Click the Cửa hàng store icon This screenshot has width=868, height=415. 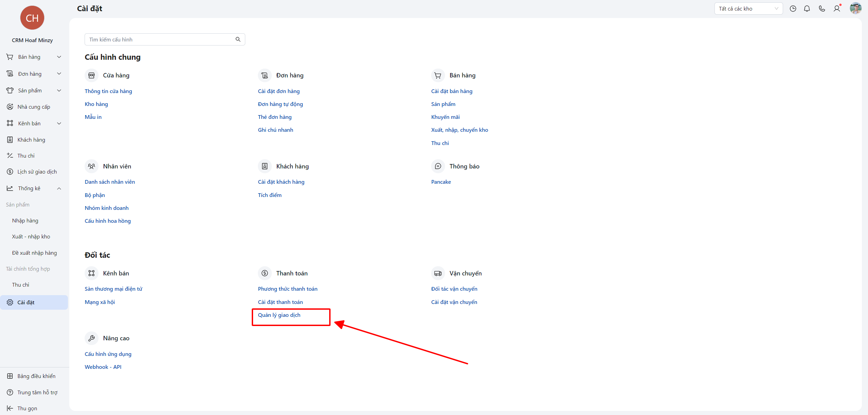click(91, 75)
